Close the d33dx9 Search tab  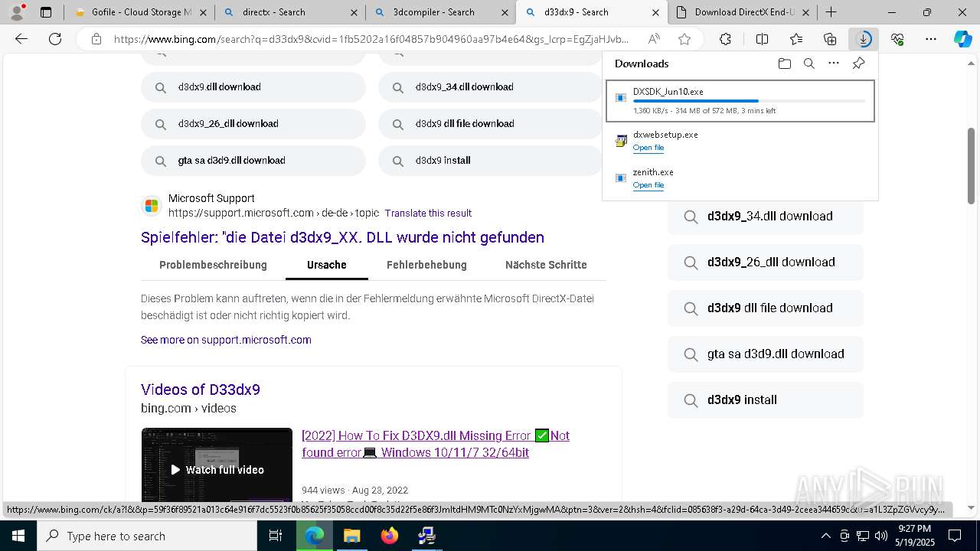656,12
